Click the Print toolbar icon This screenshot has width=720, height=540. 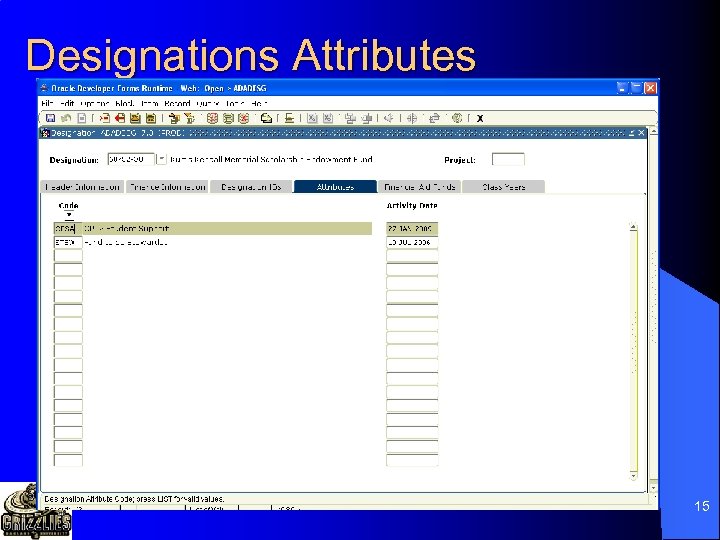[289, 118]
